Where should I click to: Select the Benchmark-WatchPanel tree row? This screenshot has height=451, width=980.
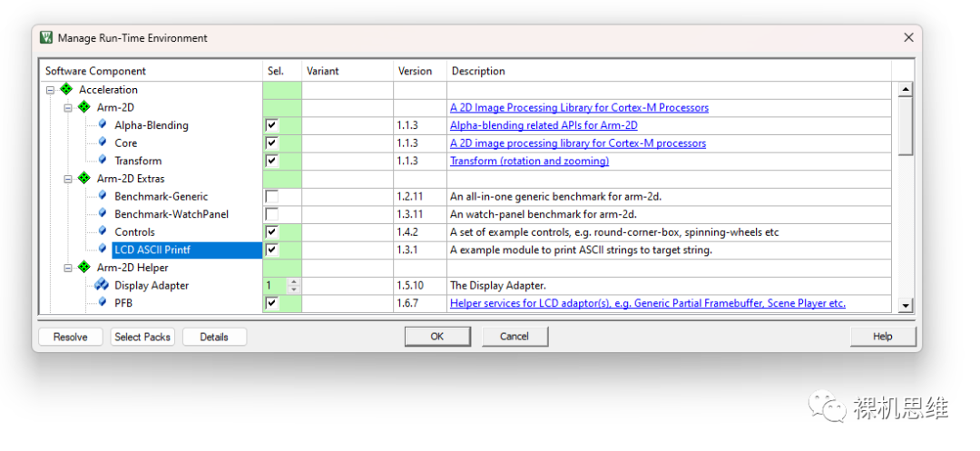[x=171, y=213]
